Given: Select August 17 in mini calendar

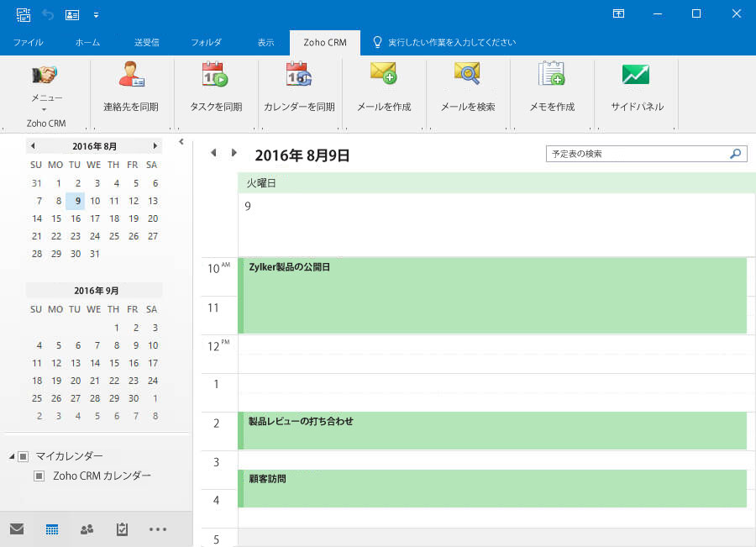Looking at the screenshot, I should [x=95, y=218].
